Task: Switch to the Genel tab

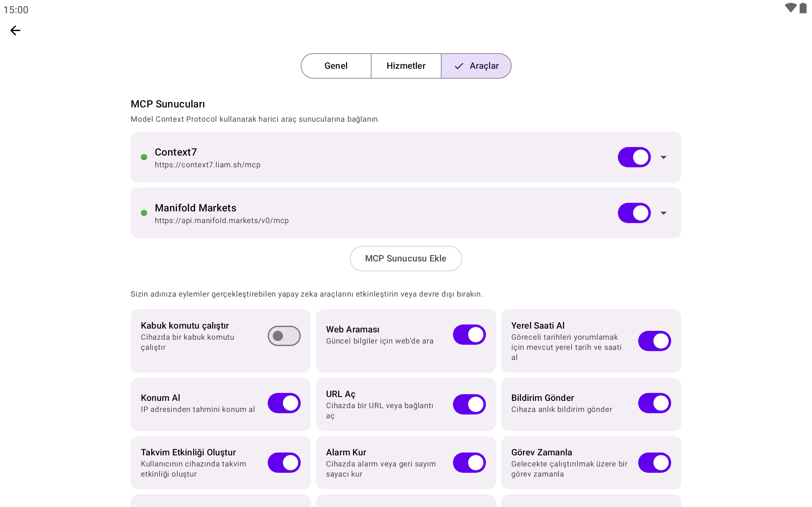Action: (336, 66)
